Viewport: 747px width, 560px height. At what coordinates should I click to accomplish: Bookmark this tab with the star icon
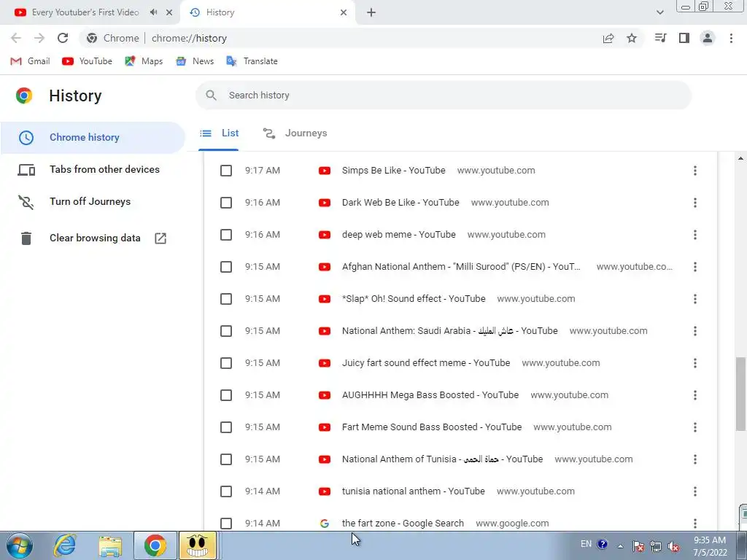click(x=632, y=38)
